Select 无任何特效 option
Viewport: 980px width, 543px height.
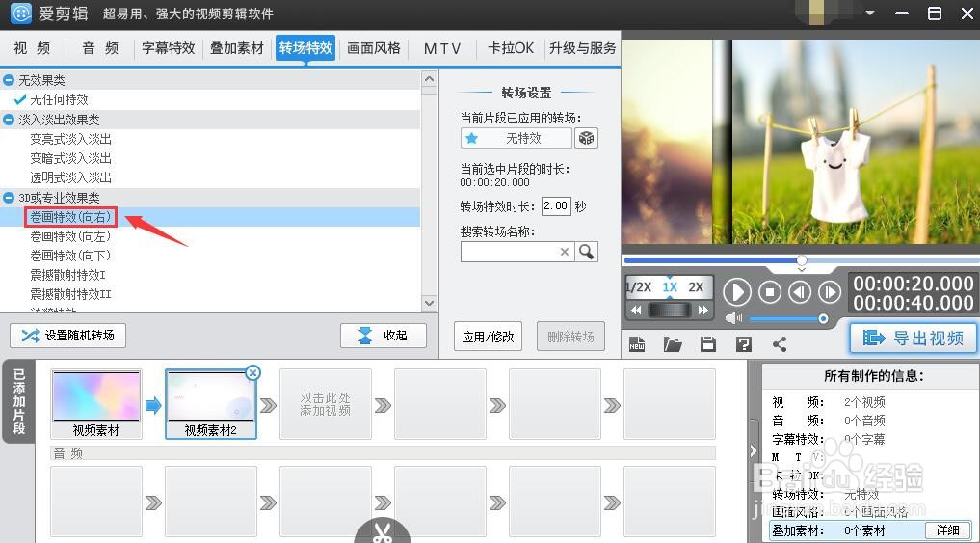point(60,99)
